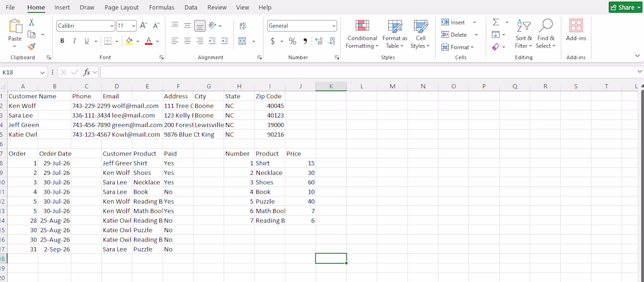
Task: Open Sort & Filter menu
Action: [523, 34]
